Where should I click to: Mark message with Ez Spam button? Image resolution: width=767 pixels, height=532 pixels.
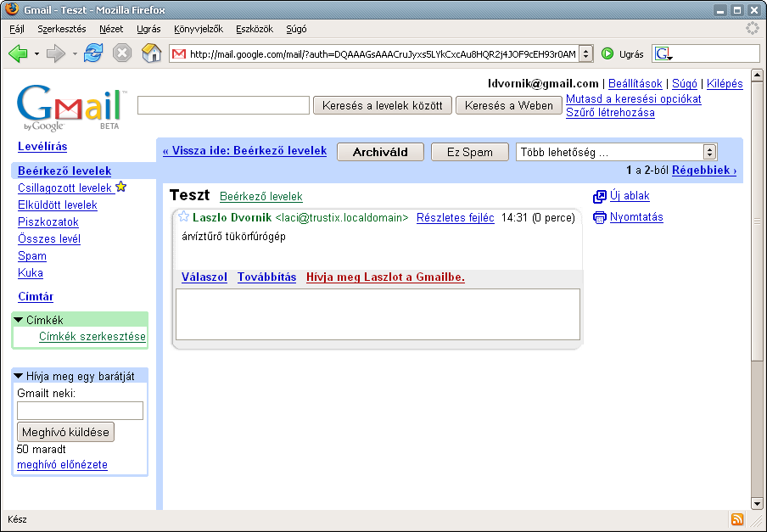(x=469, y=152)
